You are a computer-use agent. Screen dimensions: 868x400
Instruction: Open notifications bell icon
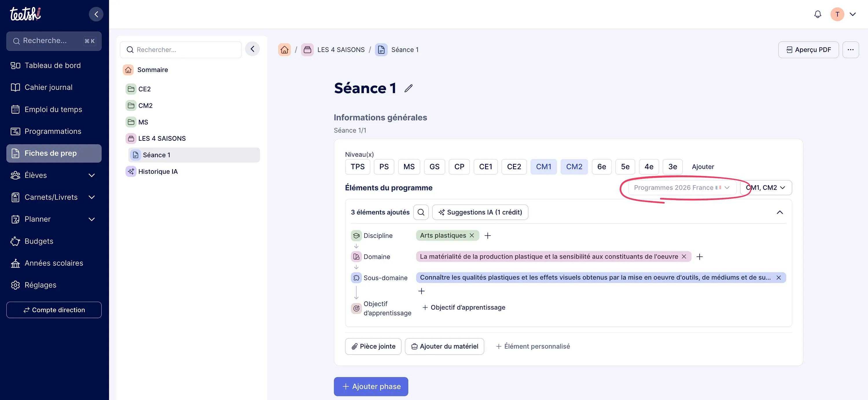817,14
